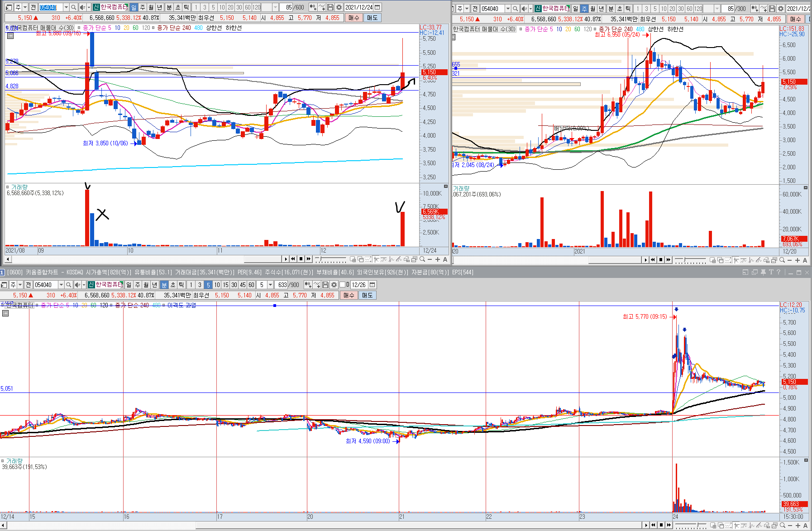The image size is (812, 531).
Task: Open calendar picker next to 2021/12/24
Action: tap(377, 7)
